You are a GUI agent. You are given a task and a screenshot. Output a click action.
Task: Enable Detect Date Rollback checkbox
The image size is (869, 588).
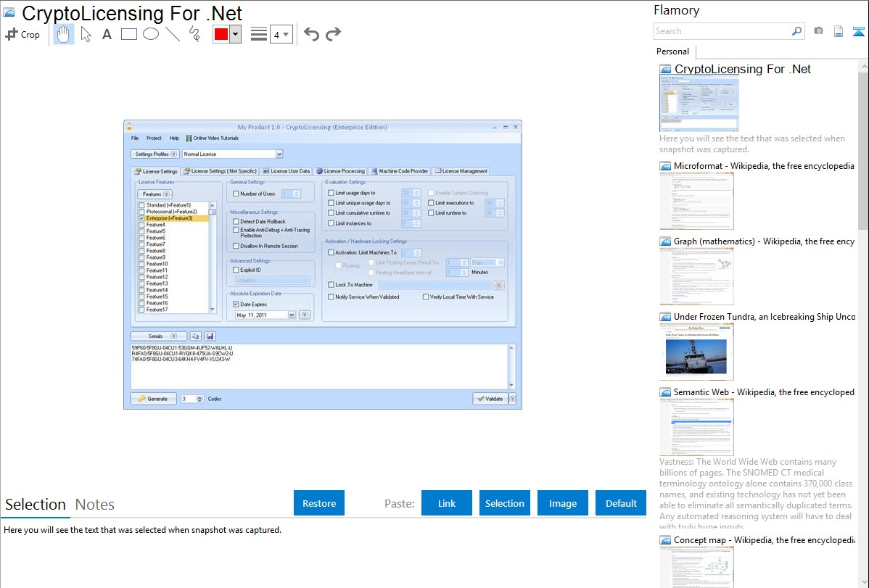coord(236,221)
